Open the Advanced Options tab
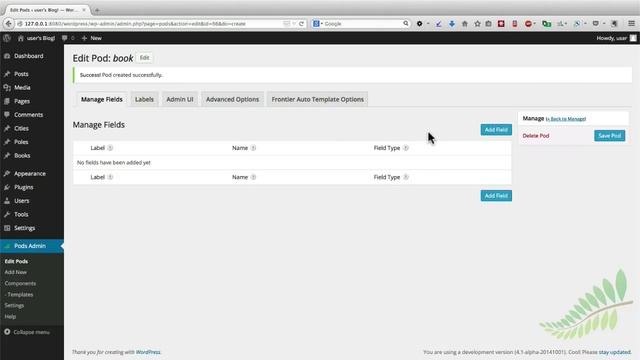640x360 pixels. pyautogui.click(x=232, y=99)
